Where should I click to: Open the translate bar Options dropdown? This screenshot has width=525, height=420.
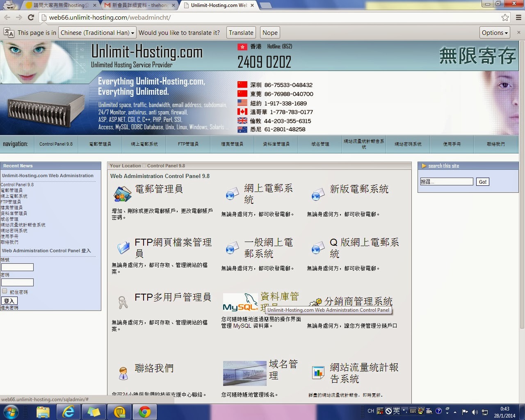[x=495, y=33]
